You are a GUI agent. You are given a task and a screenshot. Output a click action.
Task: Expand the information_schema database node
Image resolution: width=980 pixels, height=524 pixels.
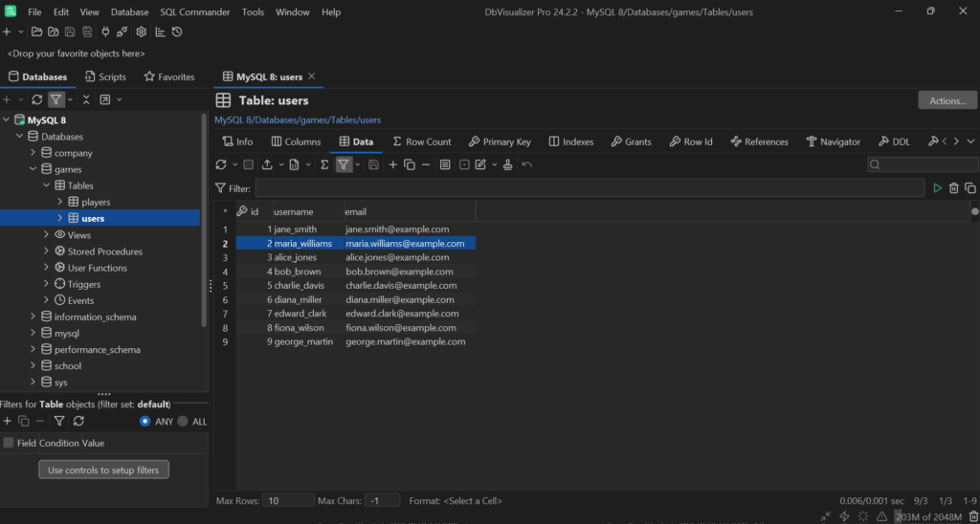point(33,317)
